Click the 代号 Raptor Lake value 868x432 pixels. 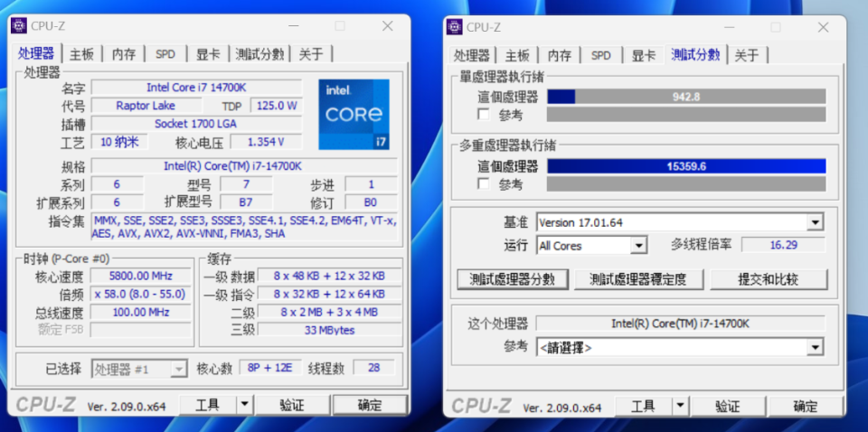146,106
